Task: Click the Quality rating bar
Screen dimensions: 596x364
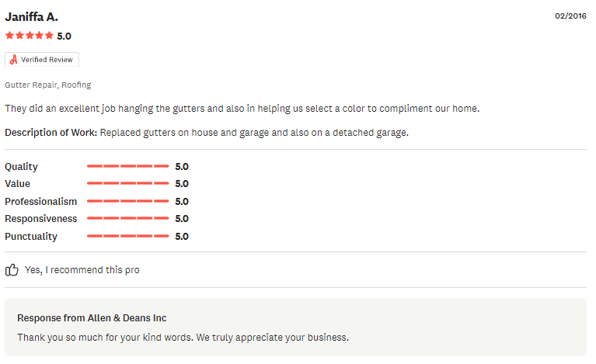Action: [x=127, y=166]
